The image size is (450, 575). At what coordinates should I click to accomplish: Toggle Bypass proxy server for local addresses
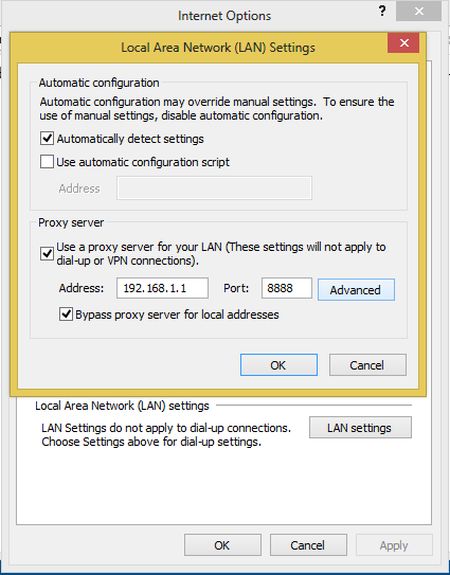[66, 314]
